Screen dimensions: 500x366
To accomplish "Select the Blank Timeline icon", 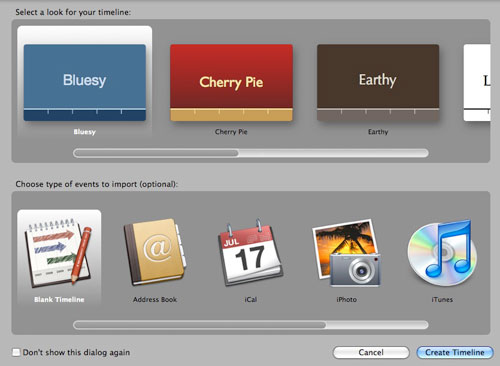I will point(58,253).
